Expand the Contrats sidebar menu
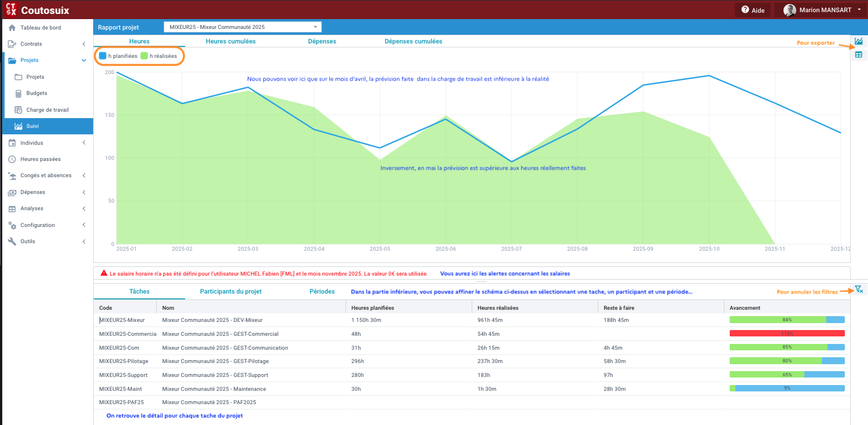 (46, 44)
